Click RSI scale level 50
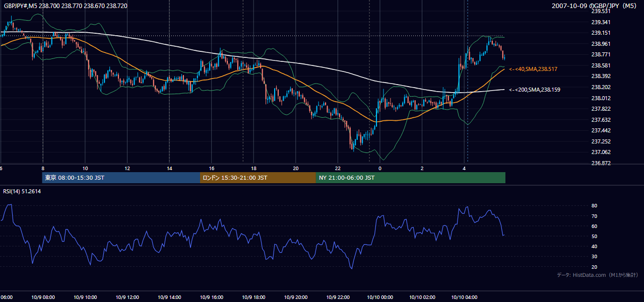The image size is (644, 302). 595,236
